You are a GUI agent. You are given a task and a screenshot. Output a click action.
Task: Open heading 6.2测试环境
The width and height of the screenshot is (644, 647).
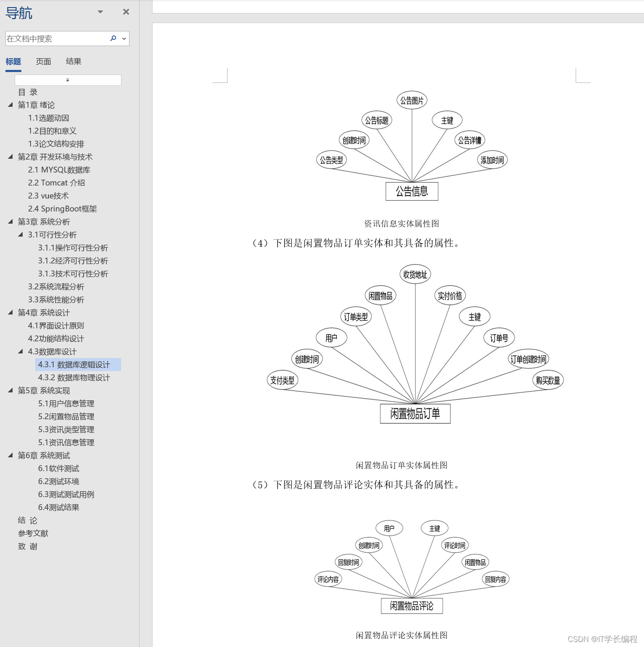59,482
